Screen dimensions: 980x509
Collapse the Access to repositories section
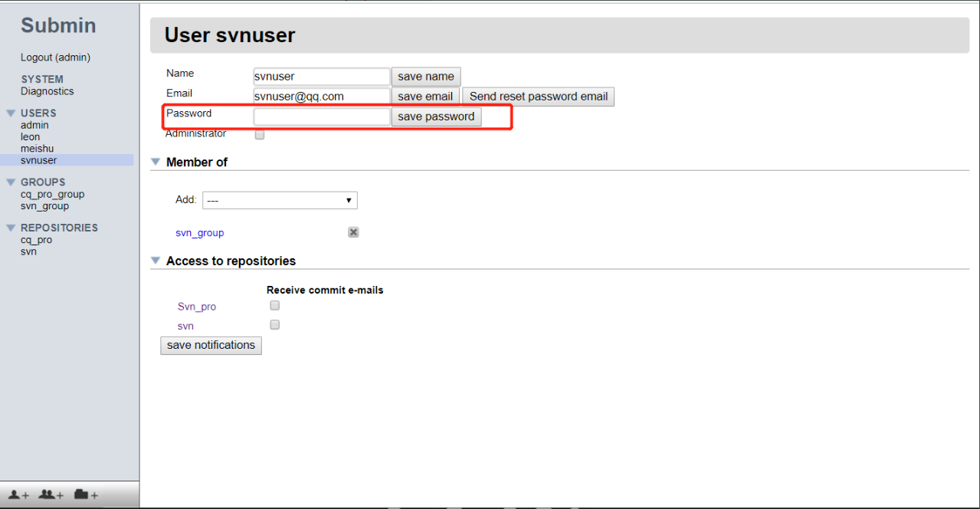156,260
